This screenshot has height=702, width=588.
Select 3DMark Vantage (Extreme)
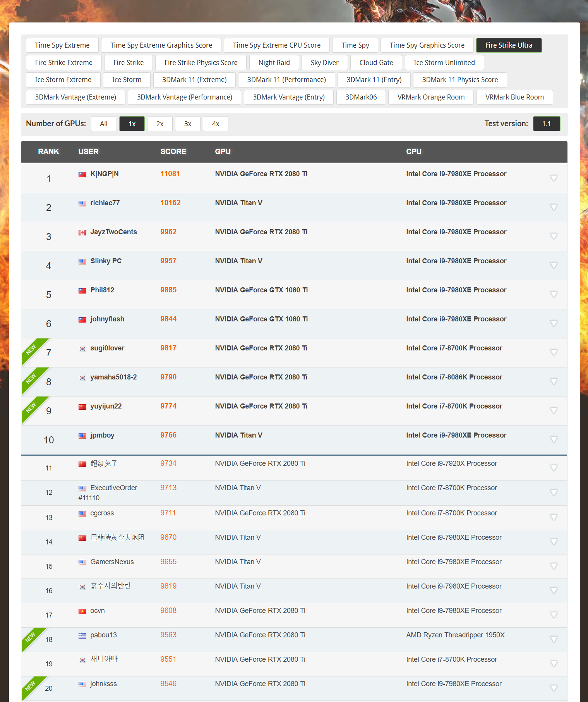[x=75, y=97]
